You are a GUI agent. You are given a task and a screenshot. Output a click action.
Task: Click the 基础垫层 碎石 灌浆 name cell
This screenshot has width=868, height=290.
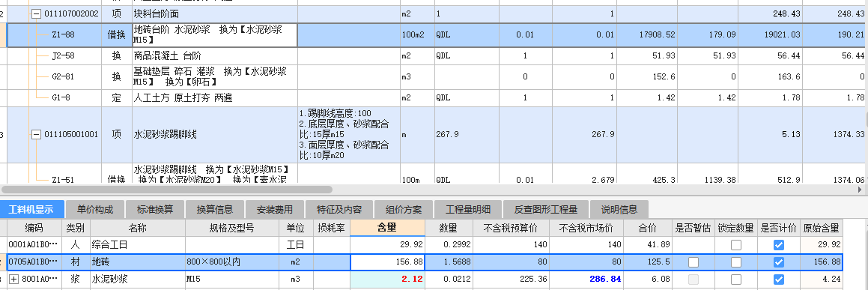[215, 77]
